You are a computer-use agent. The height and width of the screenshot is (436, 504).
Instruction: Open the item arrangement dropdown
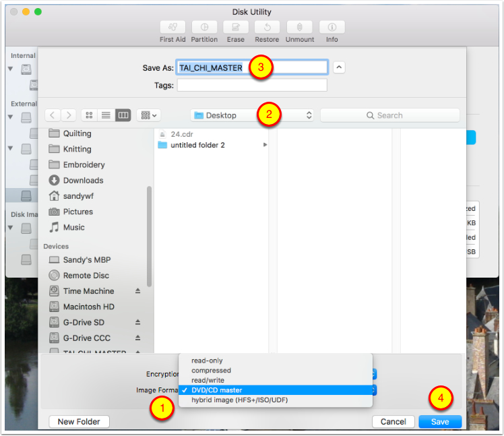tap(149, 115)
